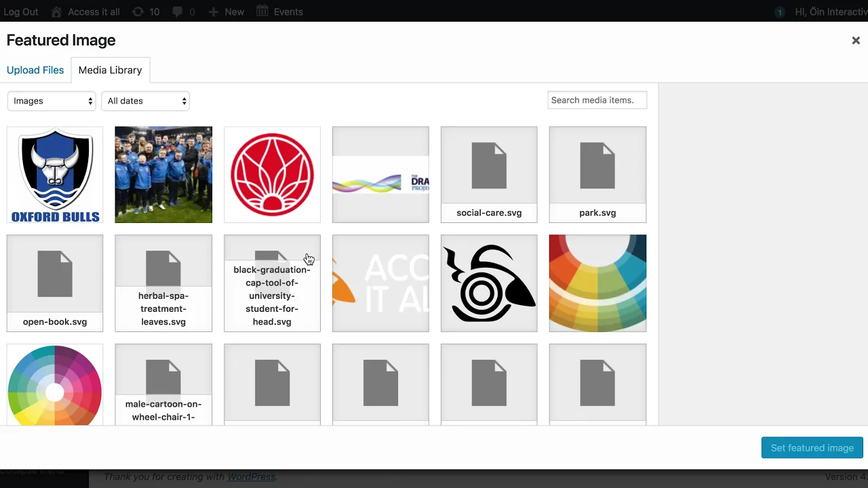Viewport: 868px width, 488px height.
Task: Select the Oxford Bulls logo image
Action: pos(55,174)
